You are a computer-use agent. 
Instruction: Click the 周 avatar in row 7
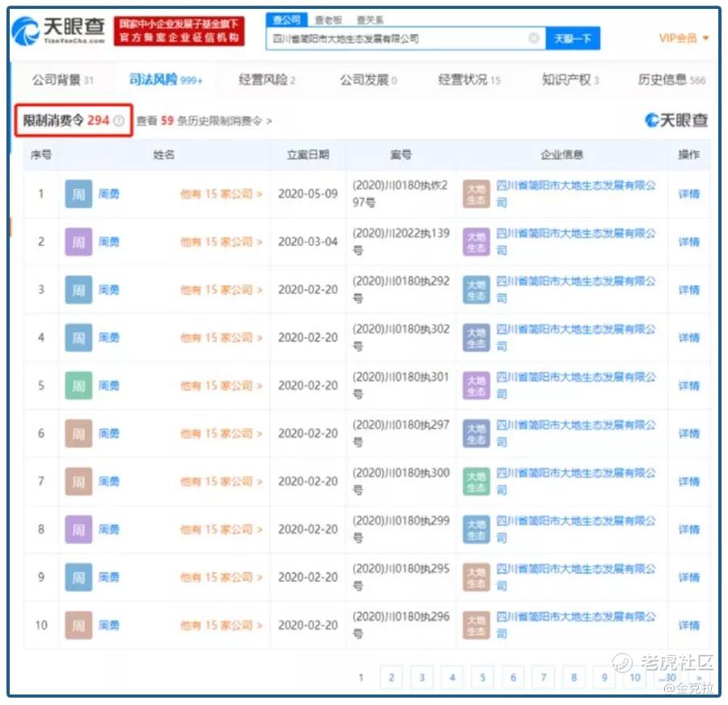point(78,481)
